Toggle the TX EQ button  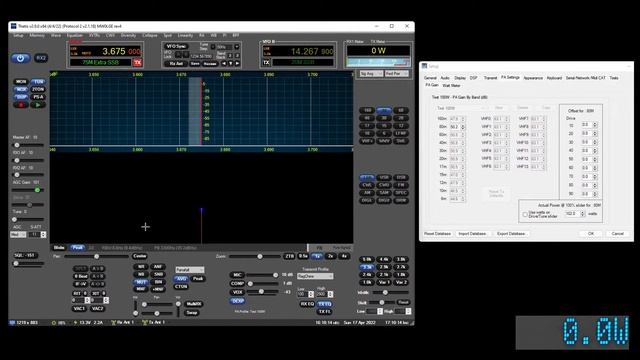click(324, 304)
